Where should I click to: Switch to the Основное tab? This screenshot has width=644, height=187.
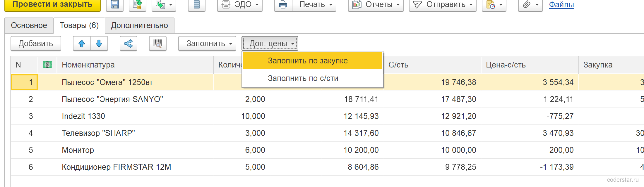click(x=29, y=25)
